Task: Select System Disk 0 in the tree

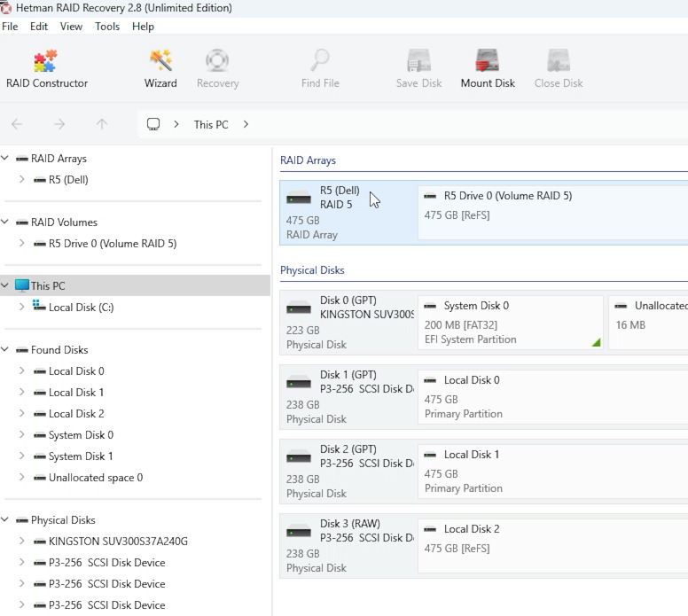Action: pos(81,435)
